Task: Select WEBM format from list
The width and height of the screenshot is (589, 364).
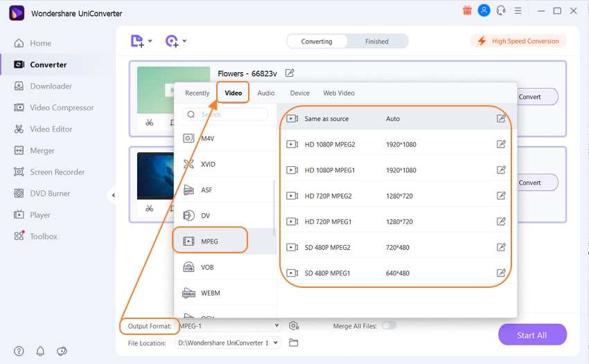Action: pos(225,293)
